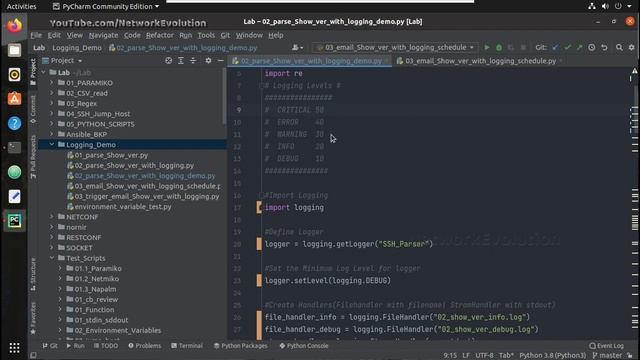Open the Git tool window at bottom
This screenshot has height=360, width=640.
[x=50, y=346]
